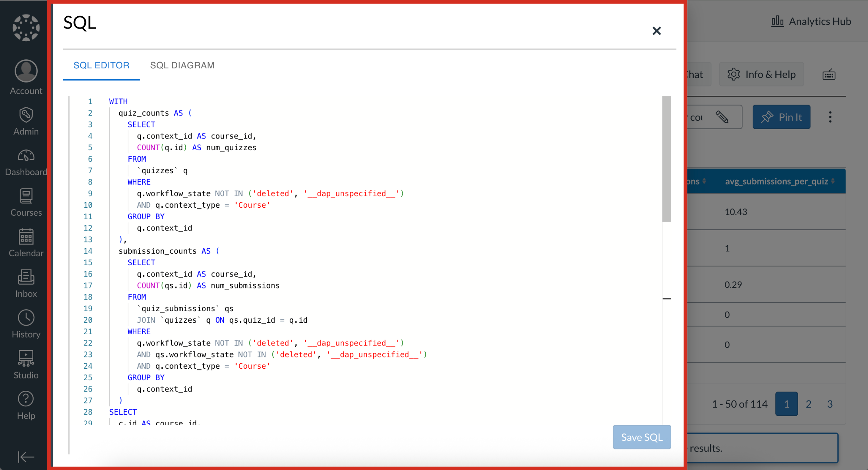Viewport: 868px width, 470px height.
Task: Switch to the SQL DIAGRAM tab
Action: (x=182, y=65)
